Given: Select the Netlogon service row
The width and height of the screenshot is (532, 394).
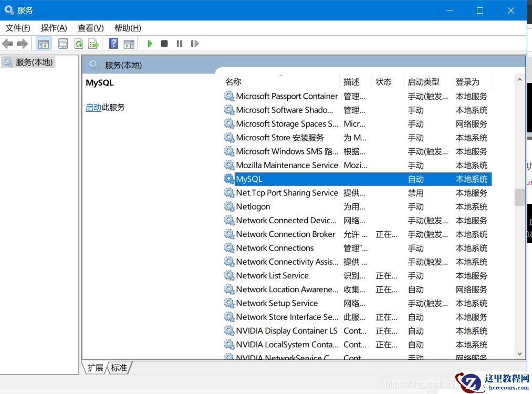Looking at the screenshot, I should [x=357, y=206].
